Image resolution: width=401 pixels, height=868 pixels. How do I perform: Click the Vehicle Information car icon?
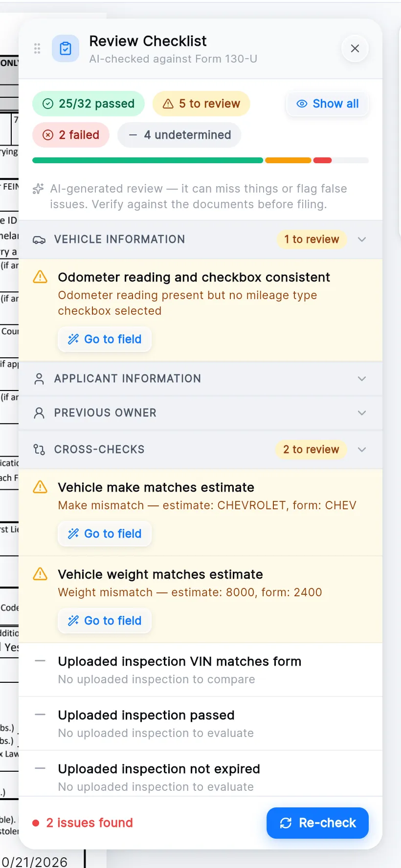click(x=39, y=240)
